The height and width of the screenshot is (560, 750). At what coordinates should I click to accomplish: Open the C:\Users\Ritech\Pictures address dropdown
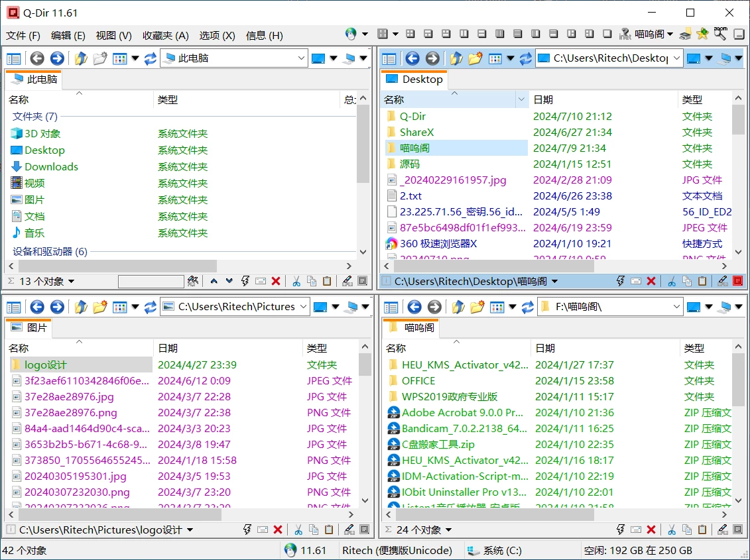(303, 307)
